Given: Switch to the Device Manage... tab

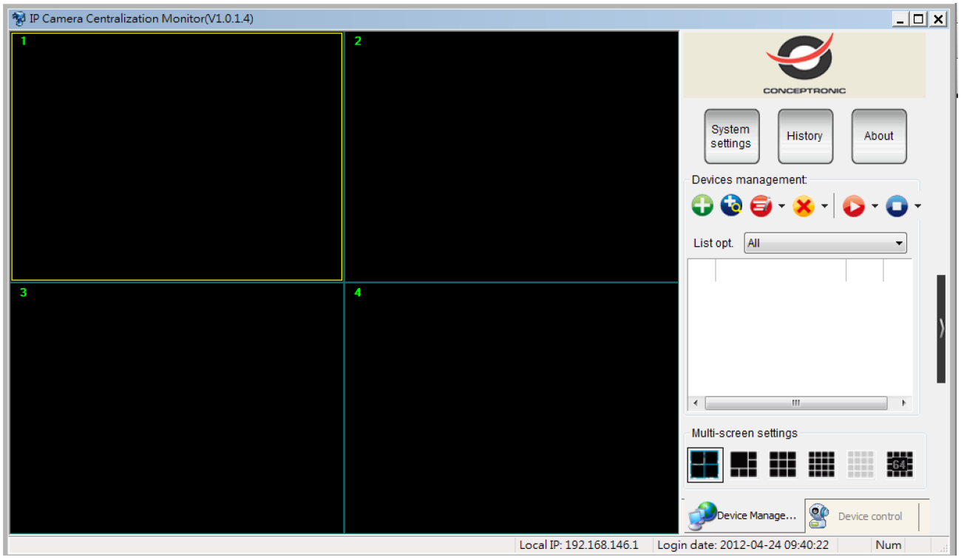Looking at the screenshot, I should (x=743, y=516).
